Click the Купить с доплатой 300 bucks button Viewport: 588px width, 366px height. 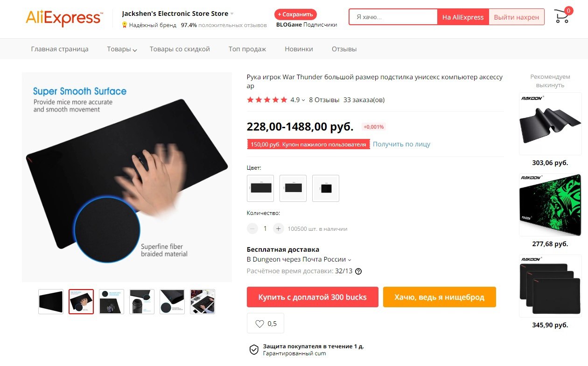coord(313,297)
